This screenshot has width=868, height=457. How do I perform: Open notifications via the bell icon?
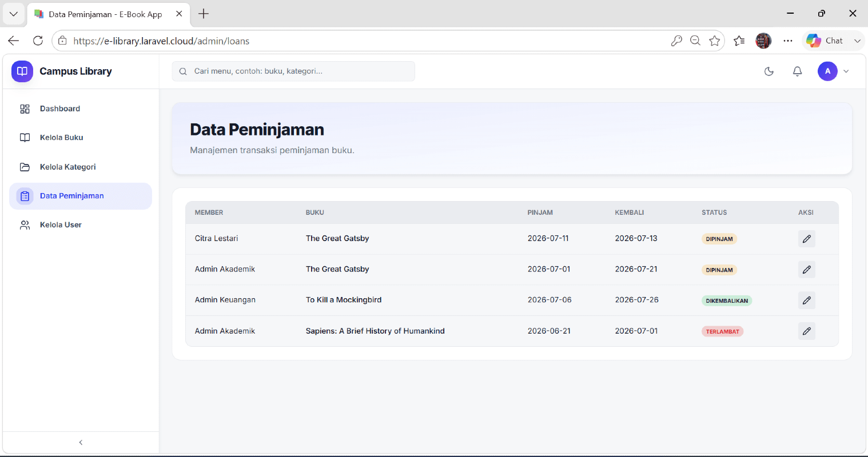[x=797, y=71]
